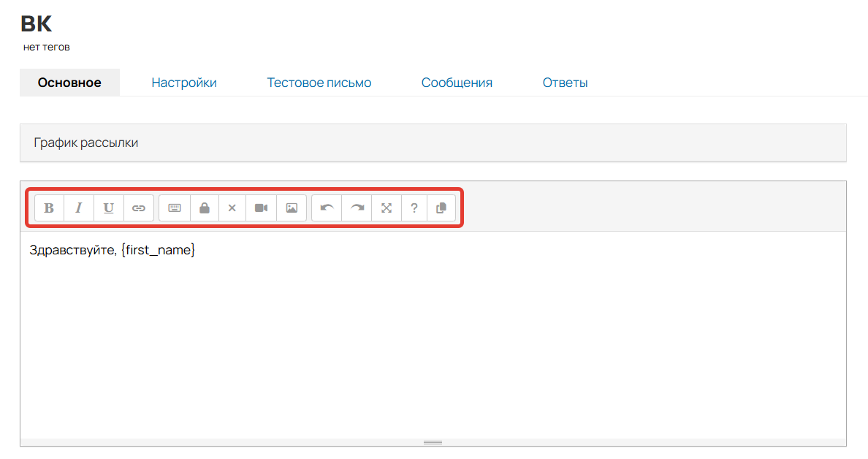The height and width of the screenshot is (459, 868).
Task: Expand the editor to fullscreen
Action: (x=387, y=208)
